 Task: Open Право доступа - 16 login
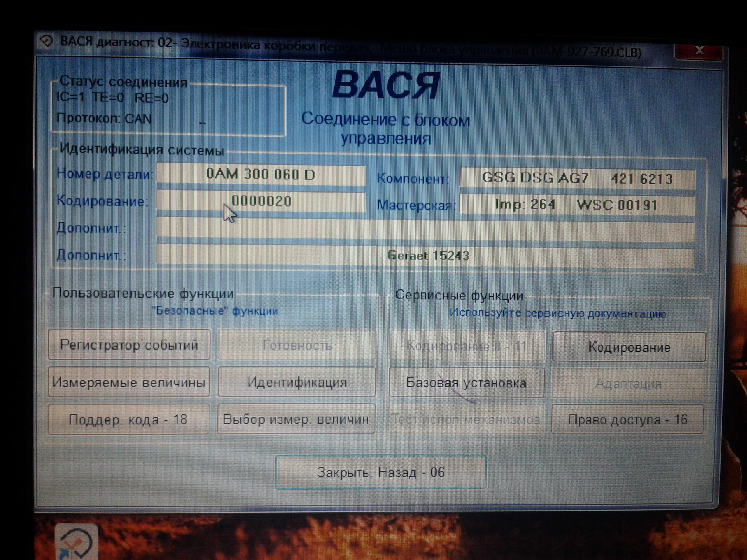pos(628,420)
